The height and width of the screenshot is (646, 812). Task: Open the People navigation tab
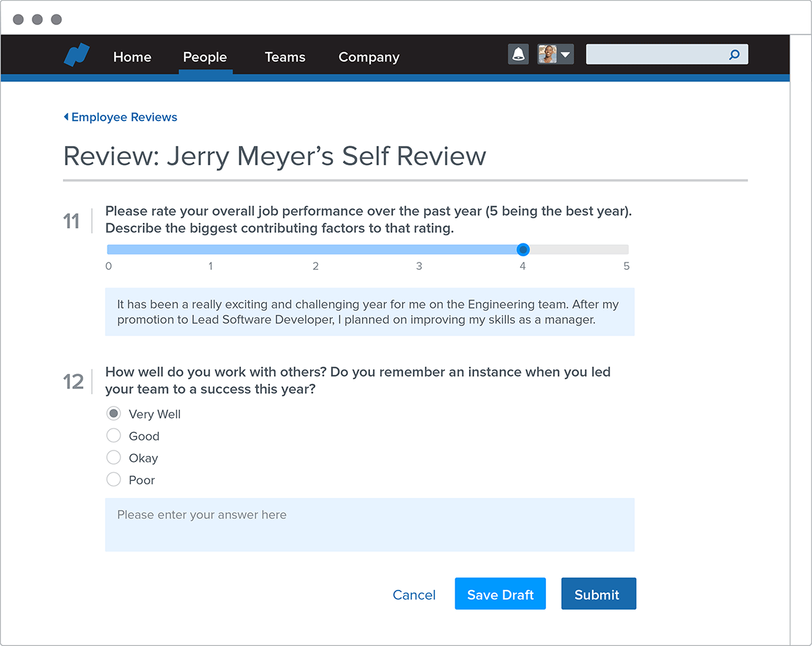(205, 57)
